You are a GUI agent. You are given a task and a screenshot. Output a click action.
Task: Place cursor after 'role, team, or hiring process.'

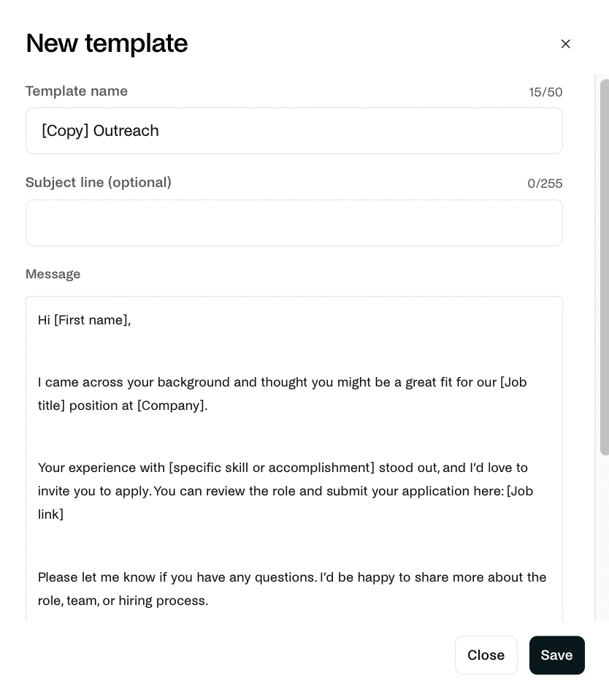pos(209,601)
